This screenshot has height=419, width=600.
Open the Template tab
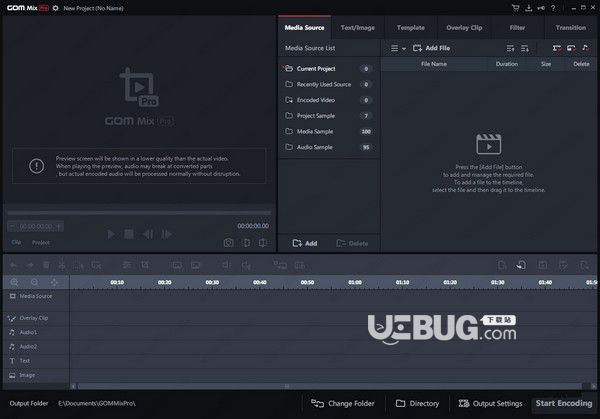coord(411,28)
